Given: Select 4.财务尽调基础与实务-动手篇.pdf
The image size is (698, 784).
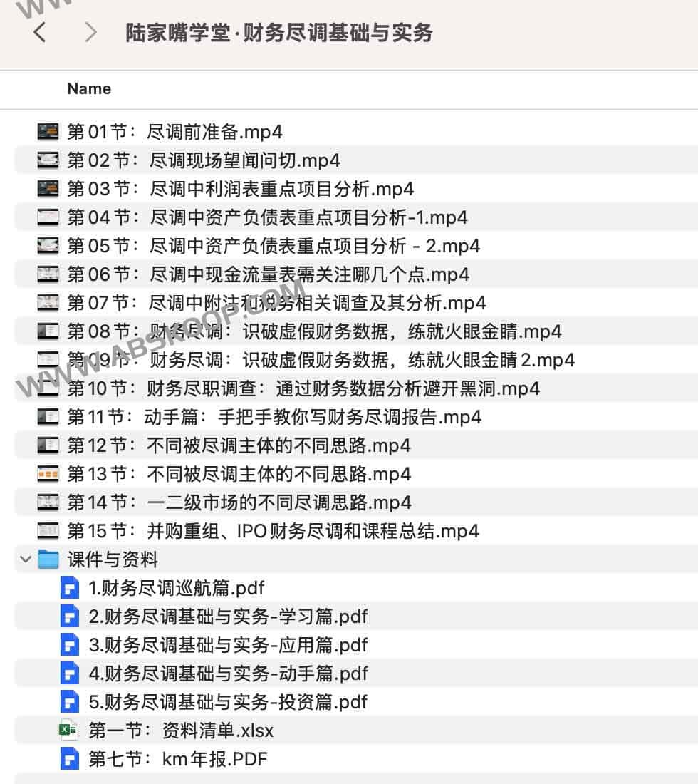Looking at the screenshot, I should (x=228, y=674).
